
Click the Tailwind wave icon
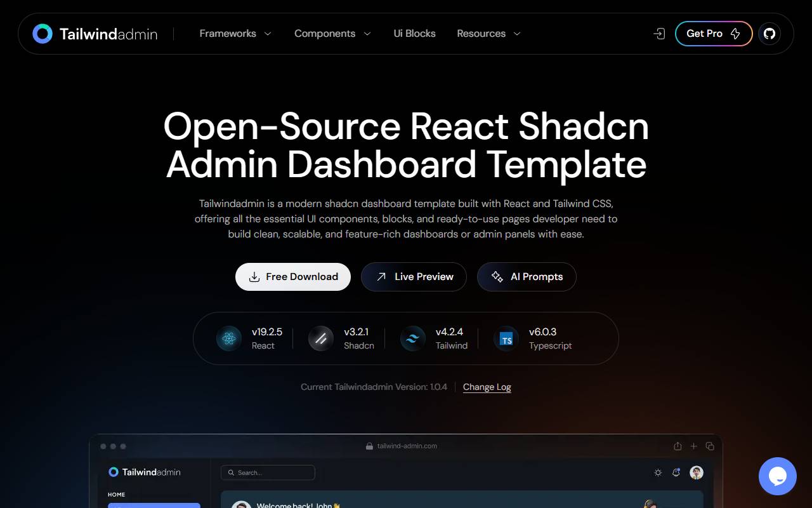pos(413,338)
